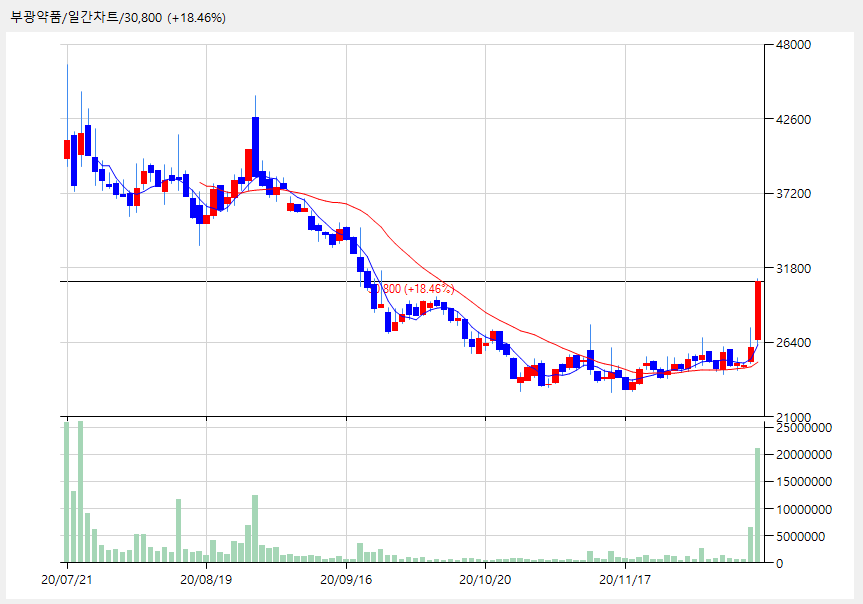The image size is (863, 604).
Task: Click the 21000 price axis label
Action: [793, 417]
